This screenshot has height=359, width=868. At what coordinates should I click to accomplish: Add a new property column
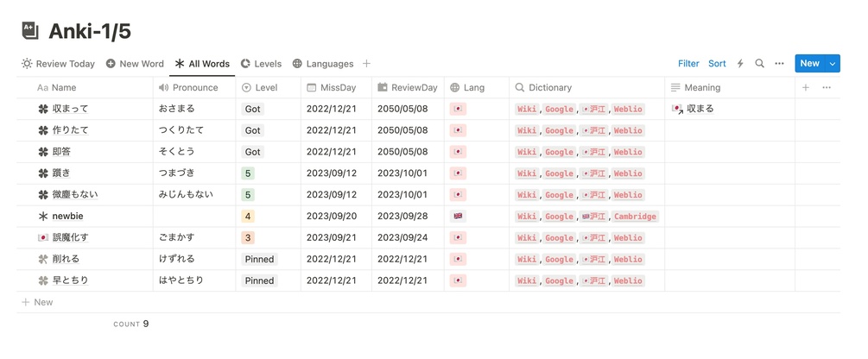(x=806, y=87)
